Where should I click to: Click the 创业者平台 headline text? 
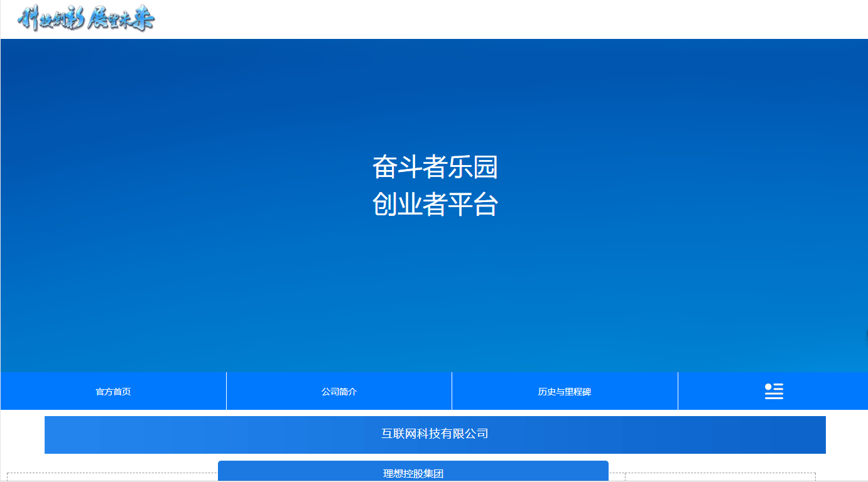(x=435, y=205)
